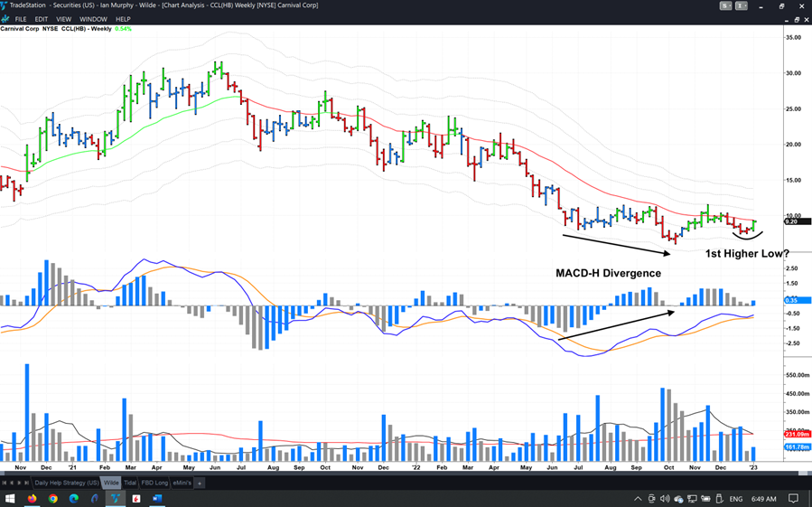Image resolution: width=812 pixels, height=507 pixels.
Task: Click the MACD-H Divergence annotation text
Action: (609, 273)
